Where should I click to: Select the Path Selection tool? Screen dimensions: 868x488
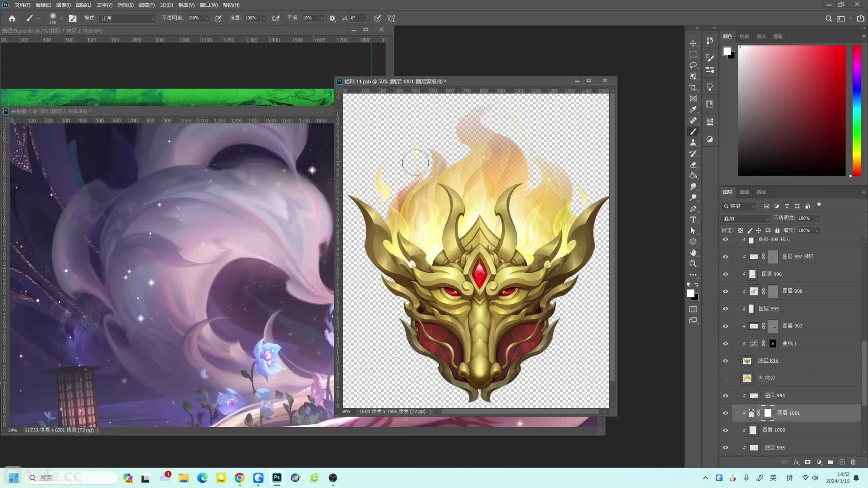coord(693,231)
